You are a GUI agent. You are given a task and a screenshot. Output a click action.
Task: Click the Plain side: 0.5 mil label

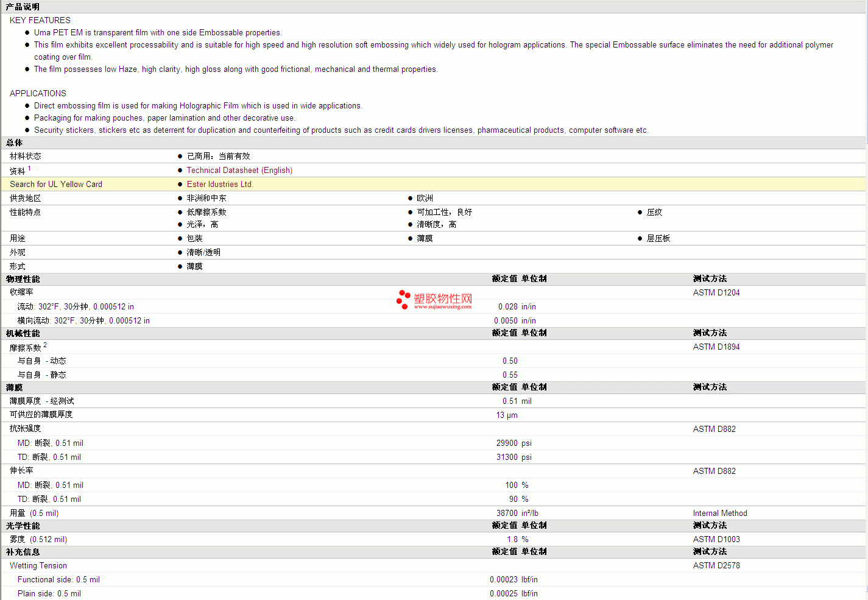[49, 594]
